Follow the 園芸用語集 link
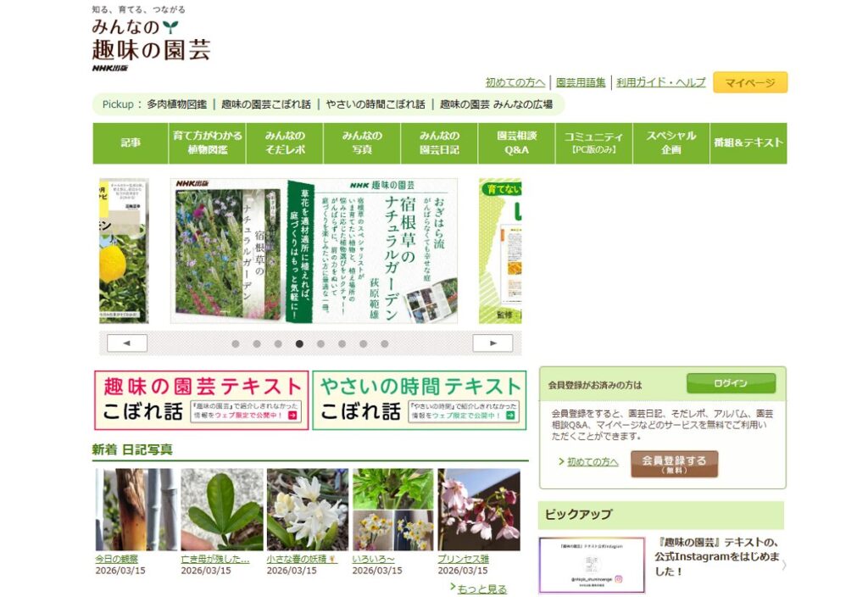The width and height of the screenshot is (868, 597). (x=581, y=82)
